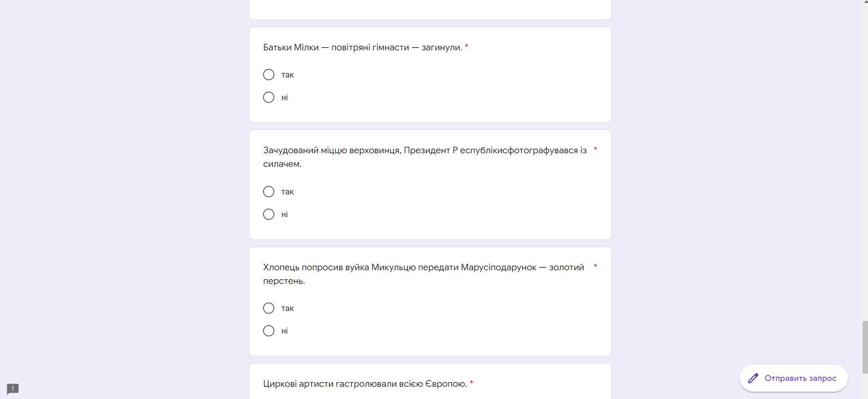Click the 'так' label under Батьки Мілки

(x=288, y=75)
